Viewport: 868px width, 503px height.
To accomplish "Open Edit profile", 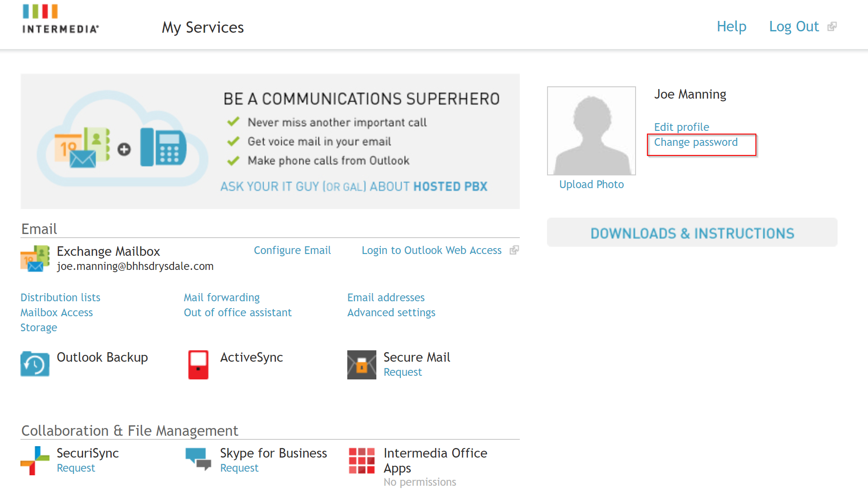I will (681, 127).
